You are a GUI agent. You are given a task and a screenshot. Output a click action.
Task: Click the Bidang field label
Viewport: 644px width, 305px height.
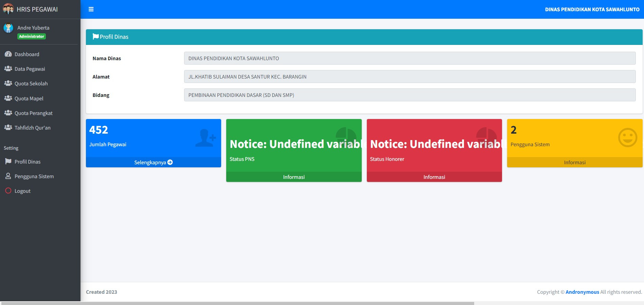click(x=101, y=95)
